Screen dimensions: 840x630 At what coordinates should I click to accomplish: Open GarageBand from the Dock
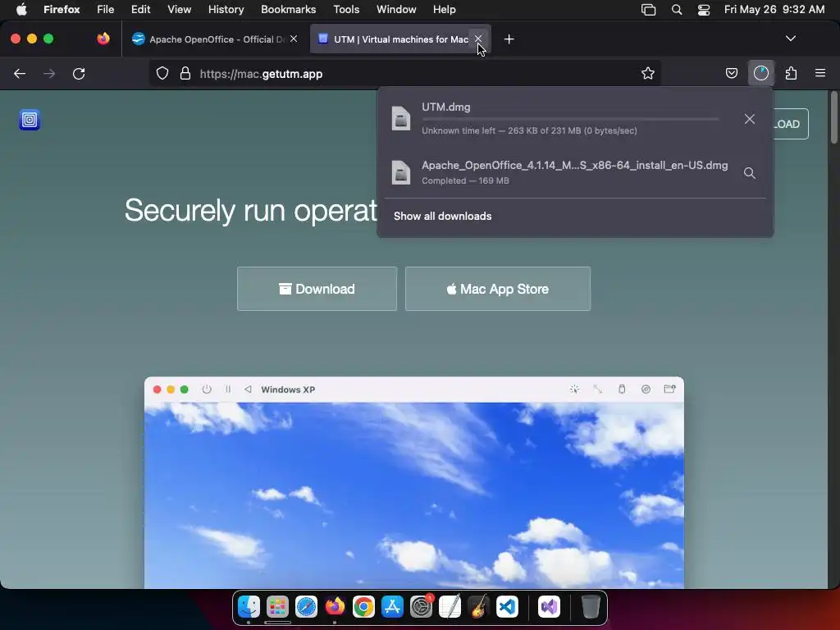[478, 607]
